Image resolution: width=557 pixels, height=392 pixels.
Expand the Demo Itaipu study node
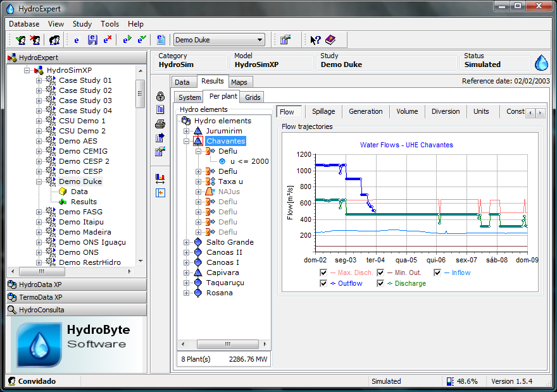click(39, 222)
